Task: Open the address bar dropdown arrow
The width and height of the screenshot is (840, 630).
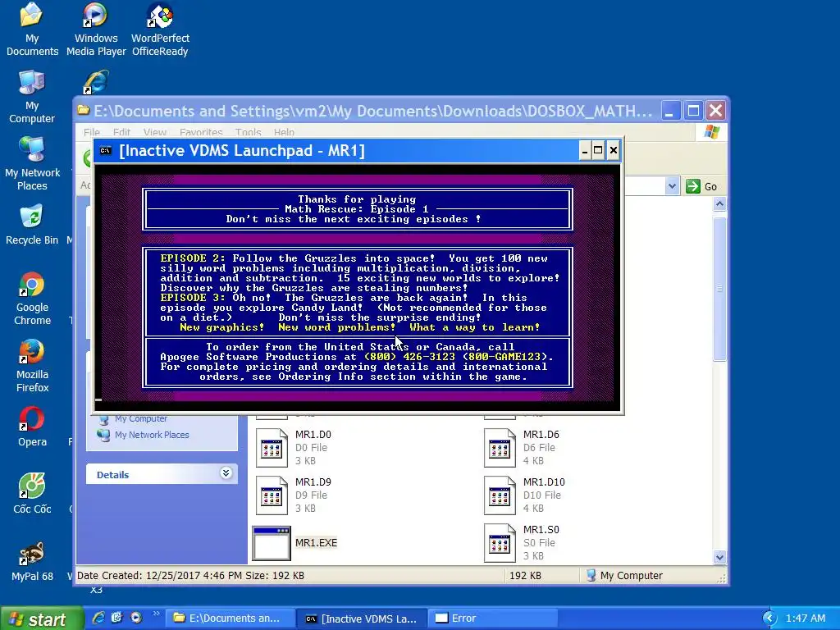Action: point(672,186)
